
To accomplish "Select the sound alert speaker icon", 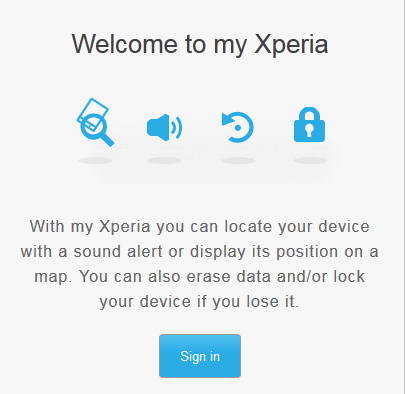I will [x=164, y=127].
